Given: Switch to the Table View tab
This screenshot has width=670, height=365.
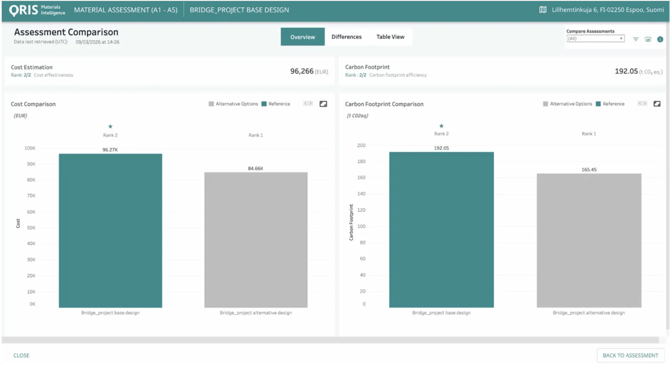Looking at the screenshot, I should (x=390, y=37).
